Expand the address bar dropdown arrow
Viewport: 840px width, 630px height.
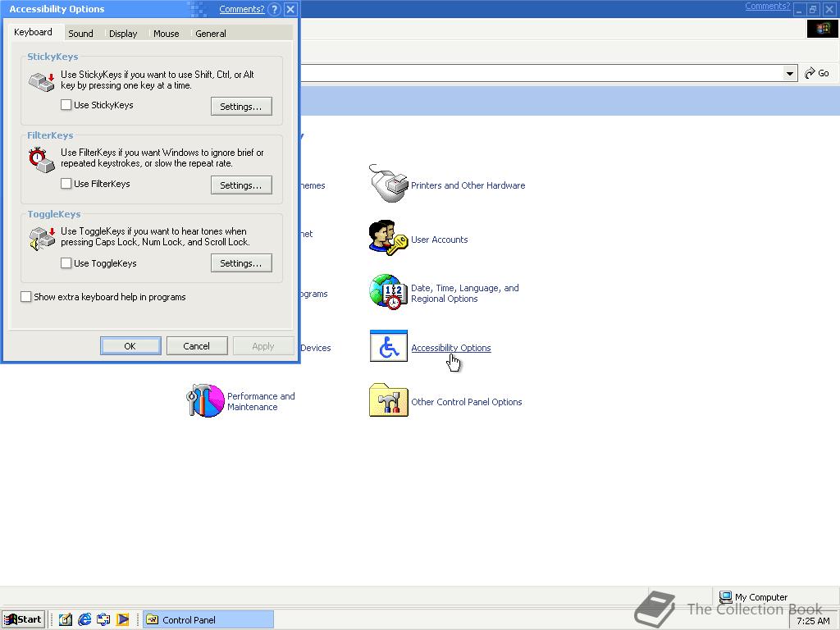coord(790,73)
